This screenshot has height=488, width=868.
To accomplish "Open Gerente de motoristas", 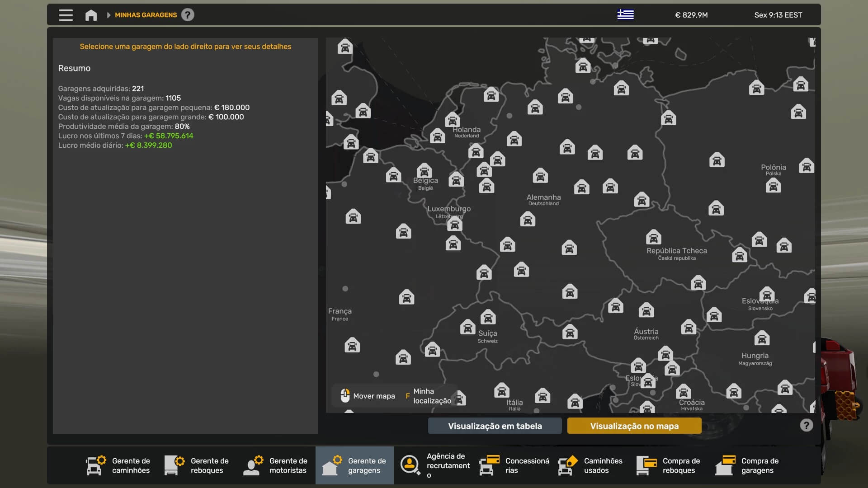I will (x=276, y=465).
